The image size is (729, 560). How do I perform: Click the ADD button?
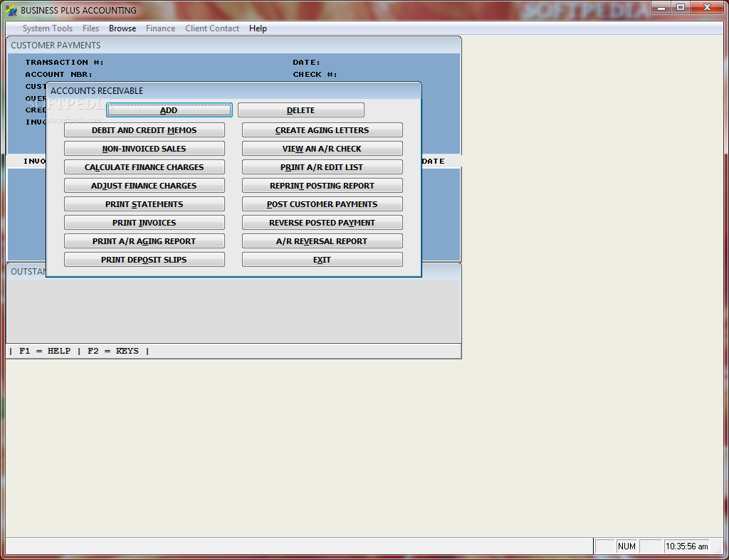click(x=169, y=110)
